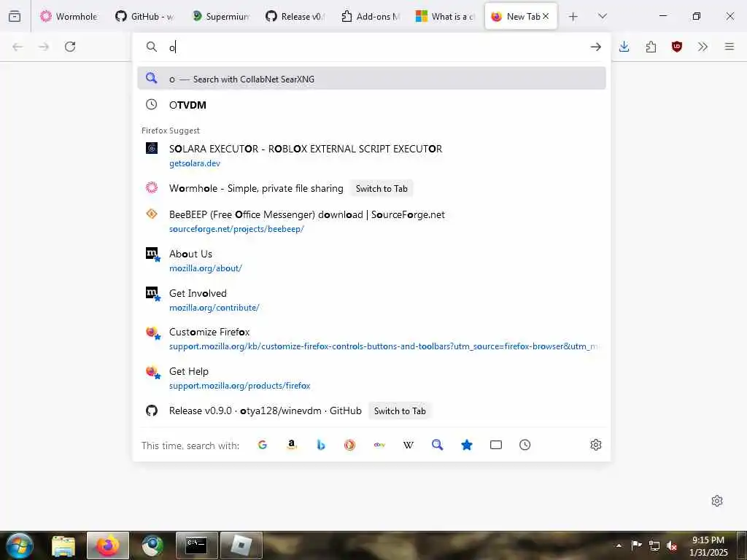
Task: Switch to the Add-ons Manager tab
Action: [371, 16]
